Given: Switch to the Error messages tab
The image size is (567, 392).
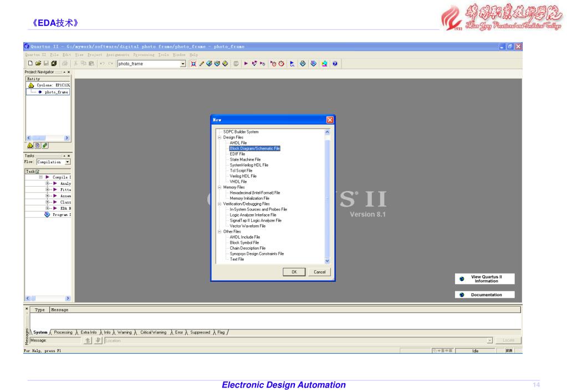Looking at the screenshot, I should 179,332.
